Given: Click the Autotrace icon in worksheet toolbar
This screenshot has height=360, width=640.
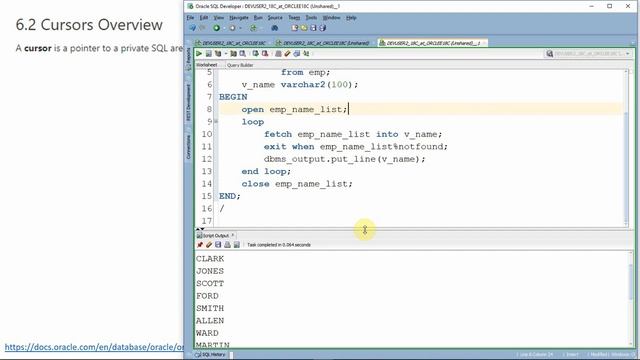Looking at the screenshot, I should pos(233,53).
